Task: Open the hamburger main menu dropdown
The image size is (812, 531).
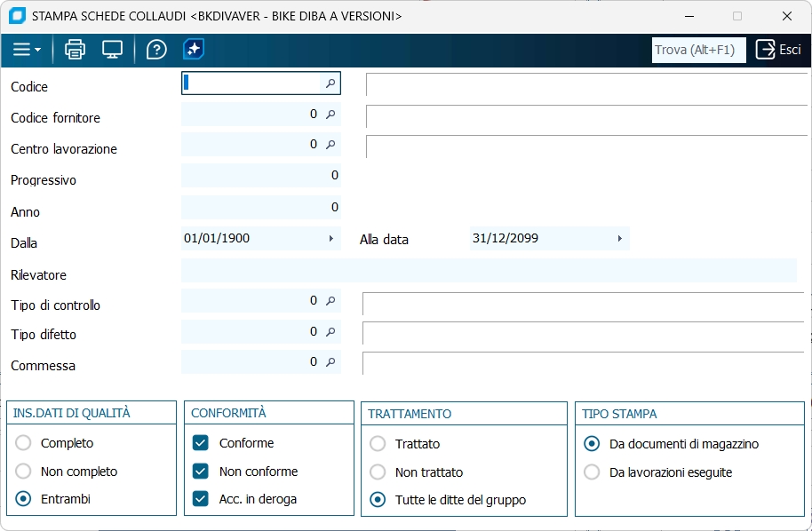Action: [x=27, y=50]
